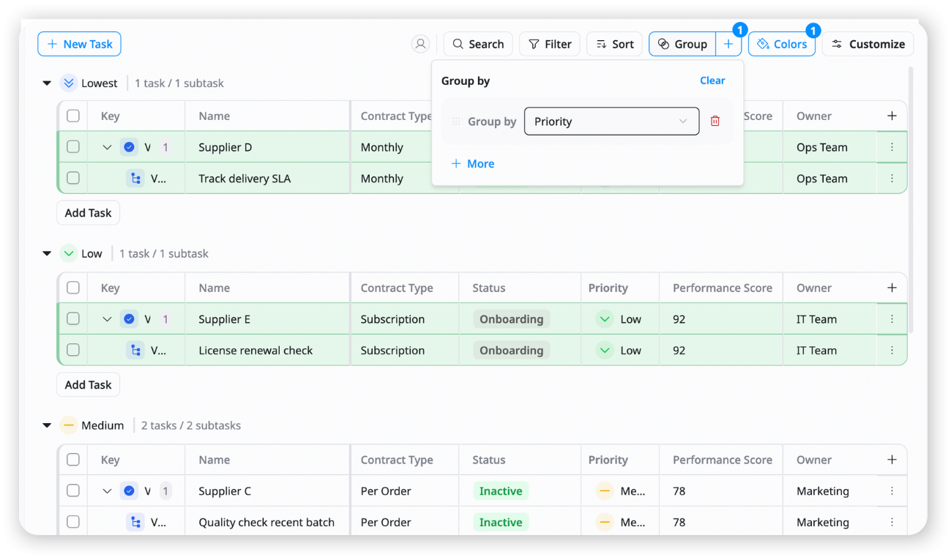Open the assignee avatar filter icon
Image resolution: width=951 pixels, height=560 pixels.
tap(420, 44)
